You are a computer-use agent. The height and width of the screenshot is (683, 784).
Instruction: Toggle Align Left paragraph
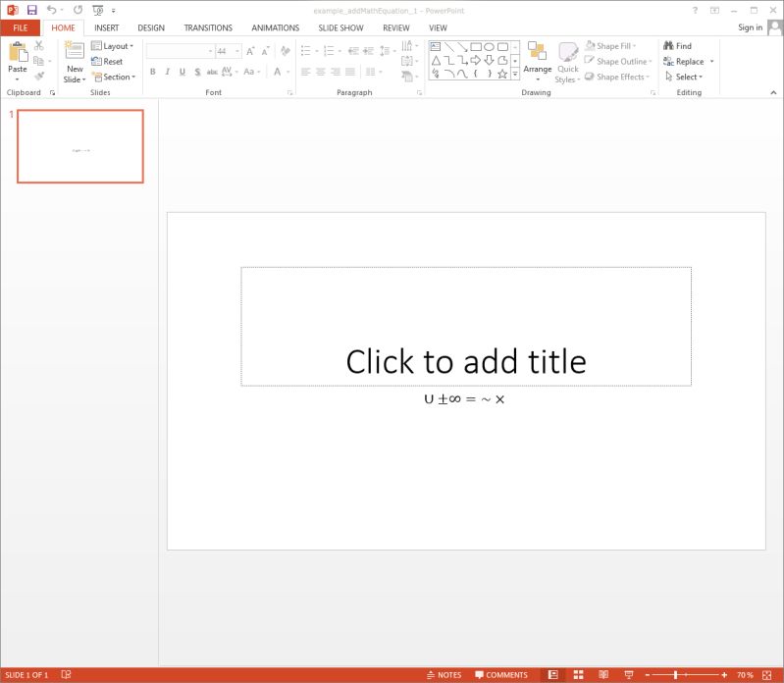coord(305,72)
